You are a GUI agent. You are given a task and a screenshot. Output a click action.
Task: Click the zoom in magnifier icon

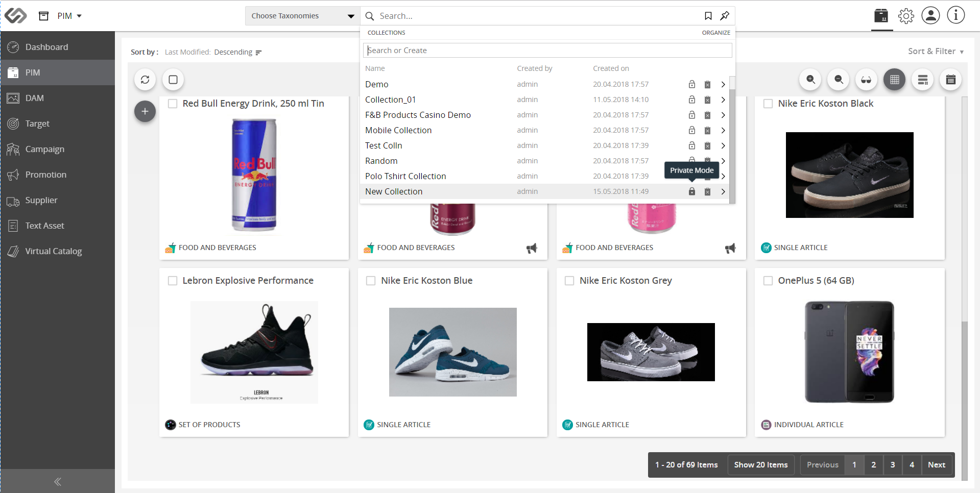810,80
